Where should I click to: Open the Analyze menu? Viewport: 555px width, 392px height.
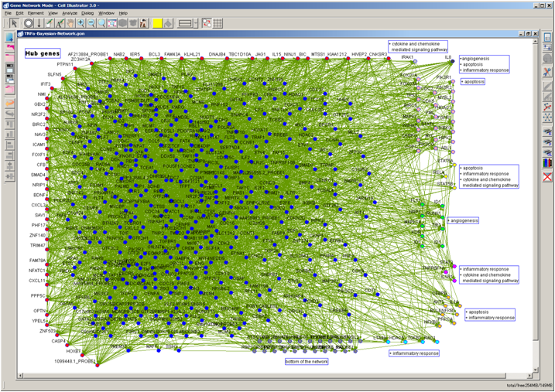(x=69, y=13)
